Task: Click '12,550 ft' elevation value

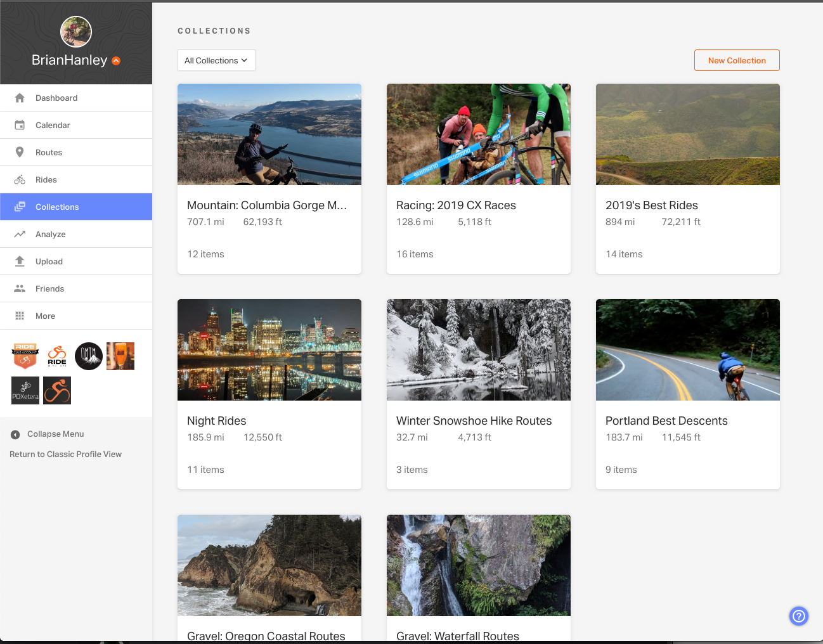Action: pos(262,437)
